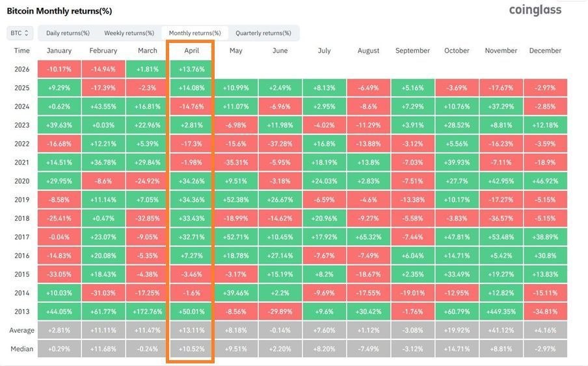Select the 2025 row year label
Viewport: 588px width, 366px height.
coord(21,87)
